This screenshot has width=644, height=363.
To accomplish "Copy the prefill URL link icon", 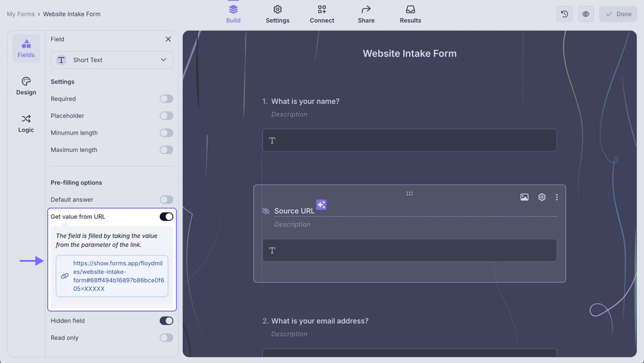I will click(64, 276).
